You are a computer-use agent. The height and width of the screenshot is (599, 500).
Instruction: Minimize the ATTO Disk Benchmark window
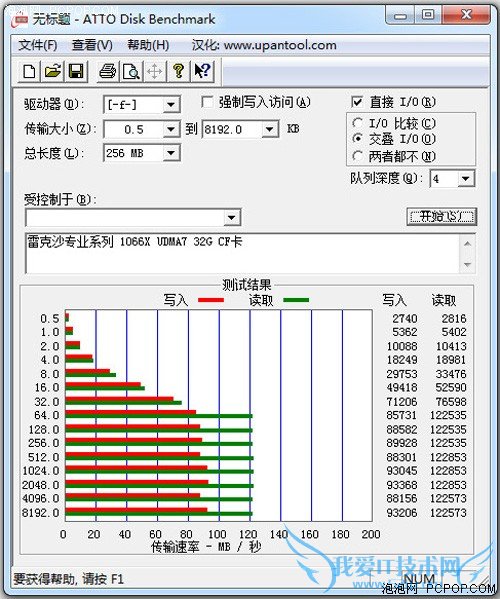pyautogui.click(x=400, y=16)
